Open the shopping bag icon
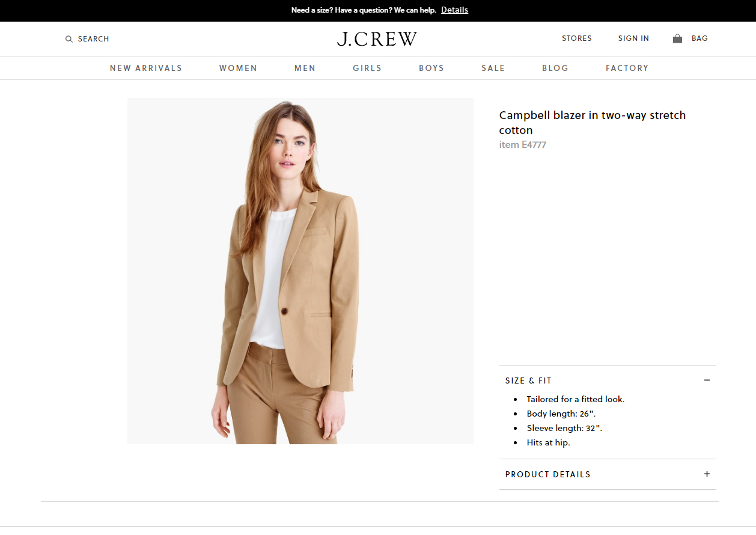756x535 pixels. (677, 38)
